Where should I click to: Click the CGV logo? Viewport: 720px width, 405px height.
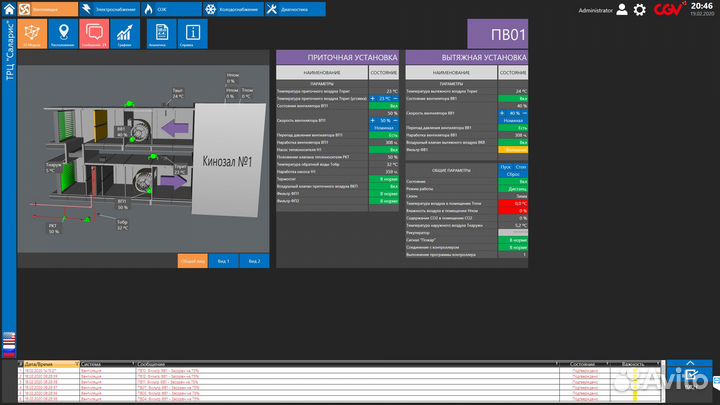669,9
